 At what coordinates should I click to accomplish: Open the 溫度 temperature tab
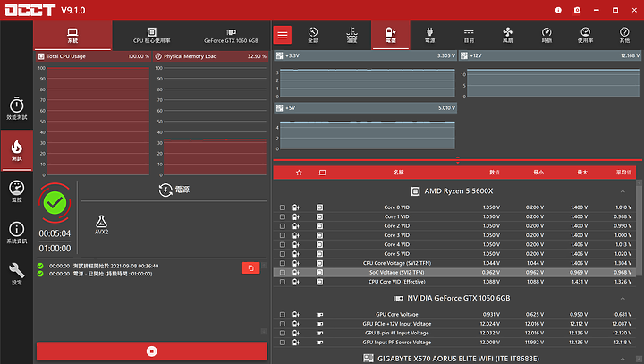[x=352, y=35]
